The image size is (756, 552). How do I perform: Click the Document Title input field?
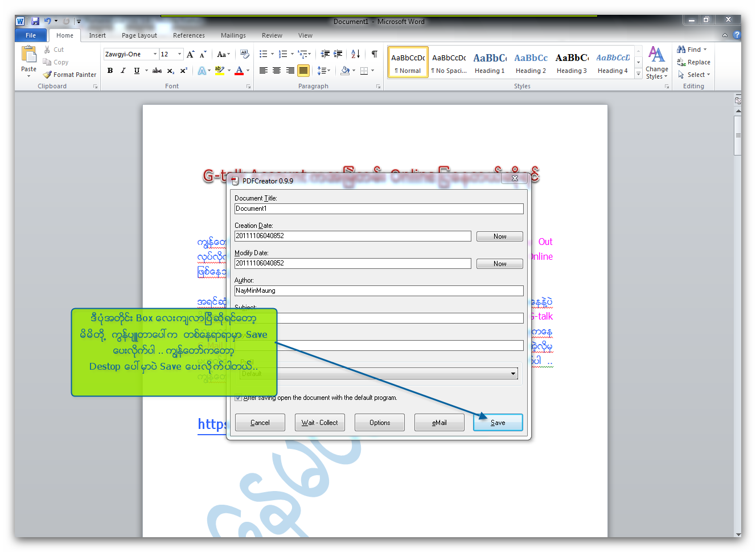point(379,208)
